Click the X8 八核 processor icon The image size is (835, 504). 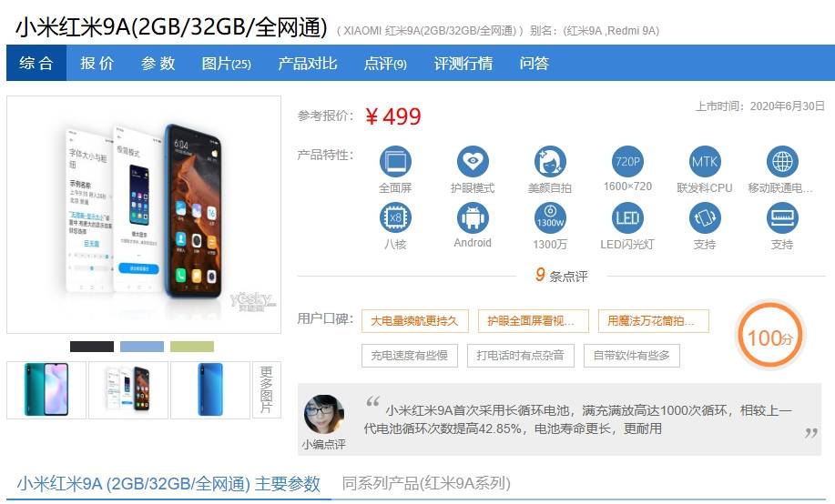395,218
